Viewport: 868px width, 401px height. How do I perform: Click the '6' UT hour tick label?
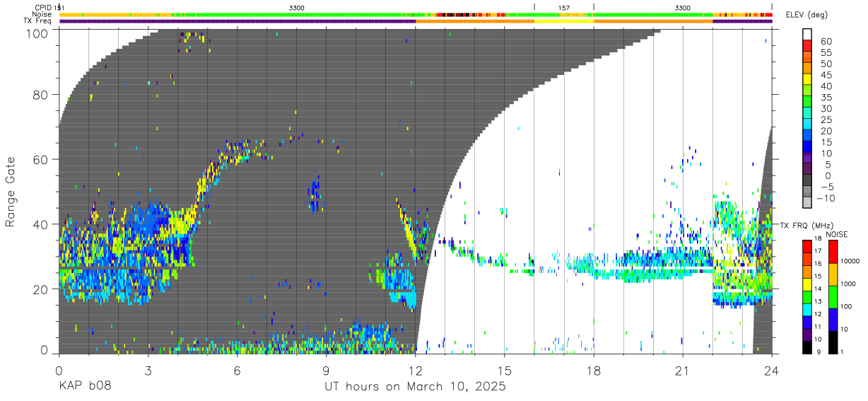(237, 371)
